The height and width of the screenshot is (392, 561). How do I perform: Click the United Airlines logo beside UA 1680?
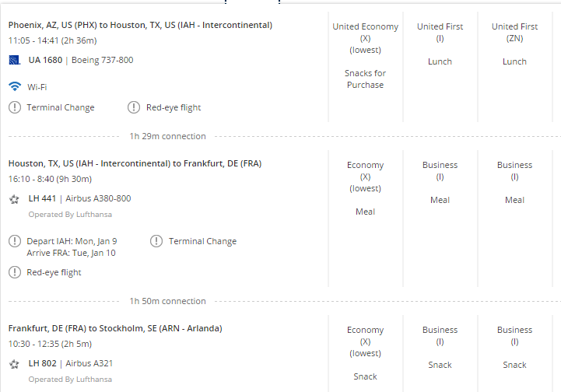point(14,60)
